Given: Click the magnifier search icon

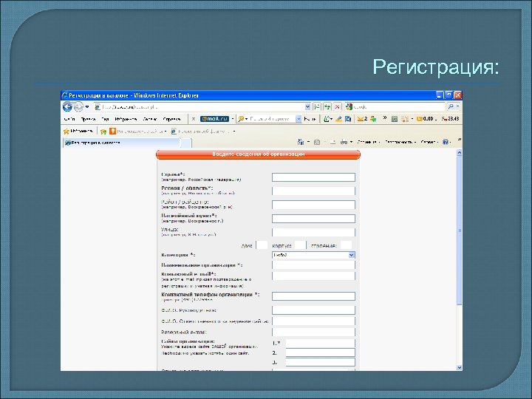Looking at the screenshot, I should 451,107.
